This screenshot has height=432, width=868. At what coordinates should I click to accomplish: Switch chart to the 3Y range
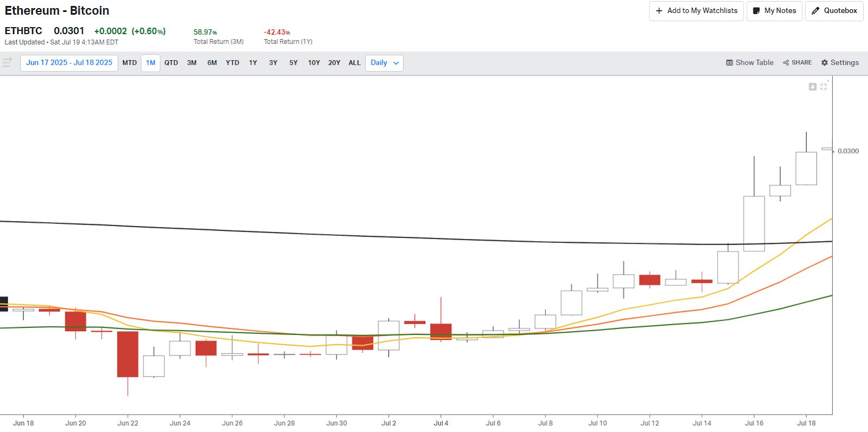pos(273,63)
